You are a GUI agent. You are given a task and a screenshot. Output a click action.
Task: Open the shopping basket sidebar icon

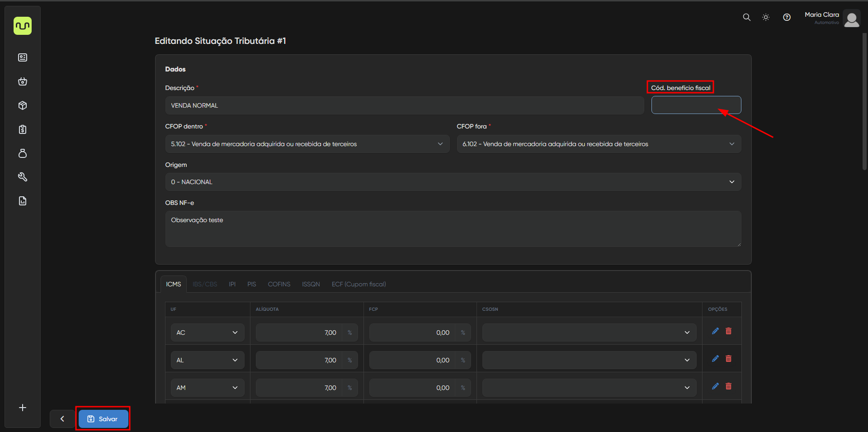pyautogui.click(x=23, y=81)
